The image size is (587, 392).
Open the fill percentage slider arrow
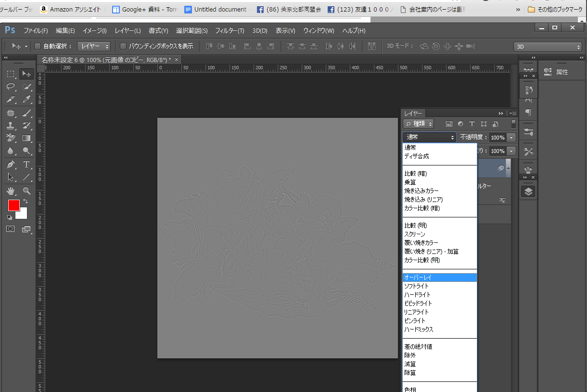pos(511,151)
